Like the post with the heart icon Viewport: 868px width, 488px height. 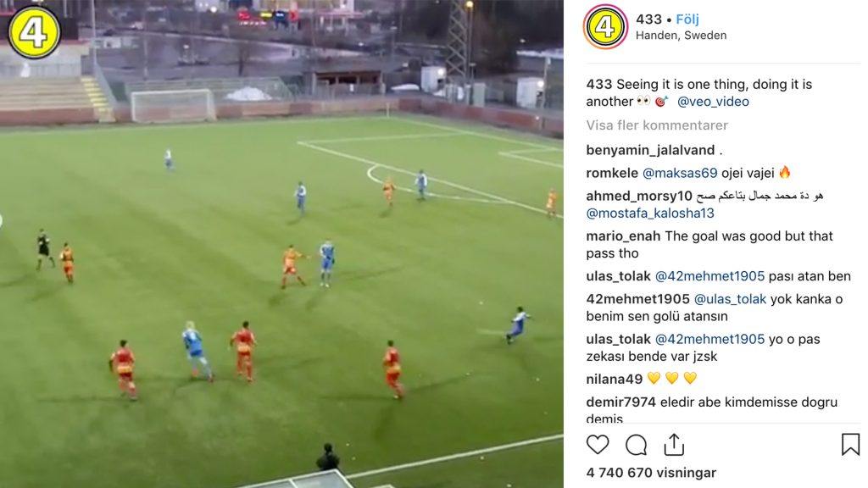(x=598, y=445)
